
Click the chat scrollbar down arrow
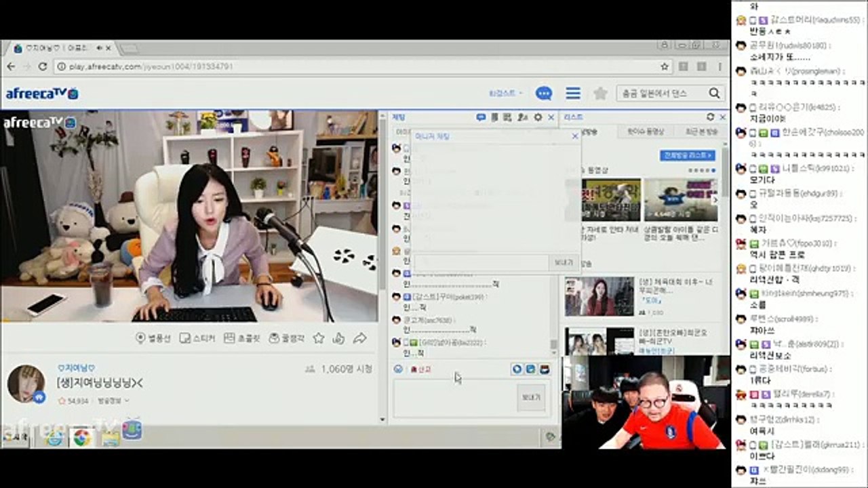pyautogui.click(x=553, y=353)
